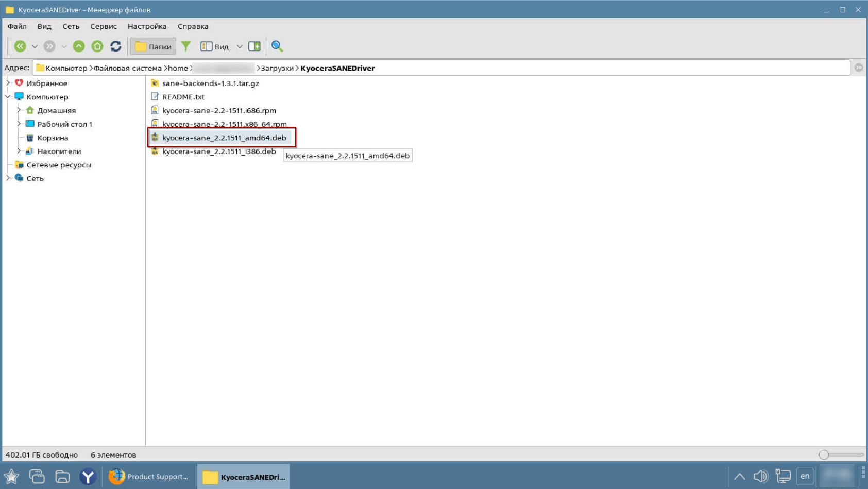Open the Сервис menu
The image size is (868, 489).
(103, 26)
